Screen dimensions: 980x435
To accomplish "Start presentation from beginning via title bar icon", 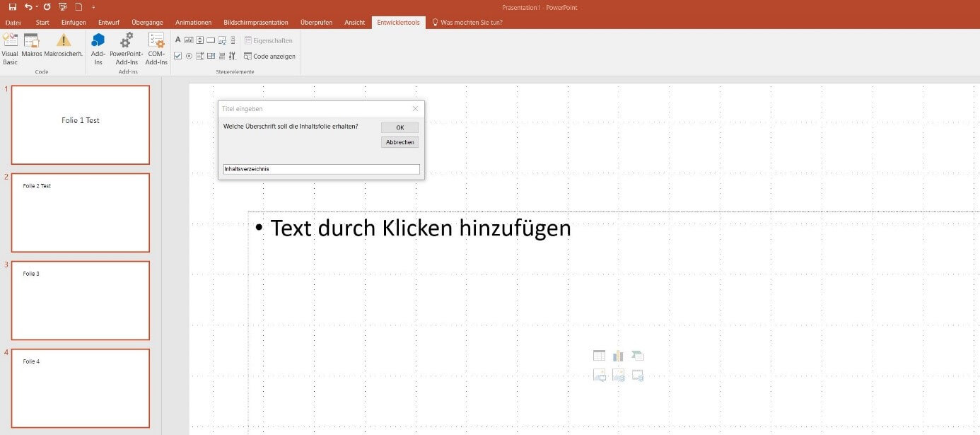I will tap(63, 6).
